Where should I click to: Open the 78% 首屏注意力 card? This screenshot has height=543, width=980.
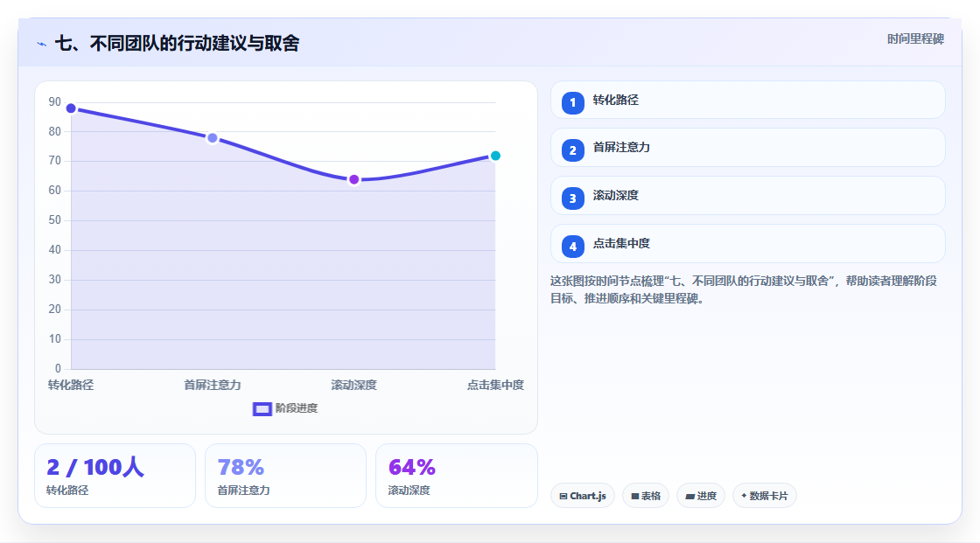point(285,476)
